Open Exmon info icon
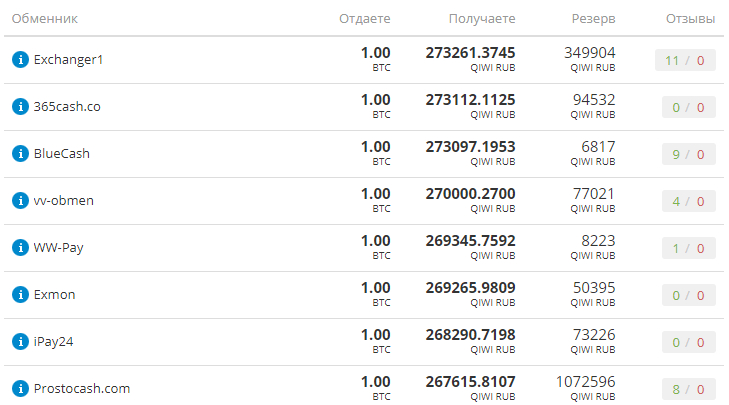The image size is (729, 405). [x=20, y=294]
